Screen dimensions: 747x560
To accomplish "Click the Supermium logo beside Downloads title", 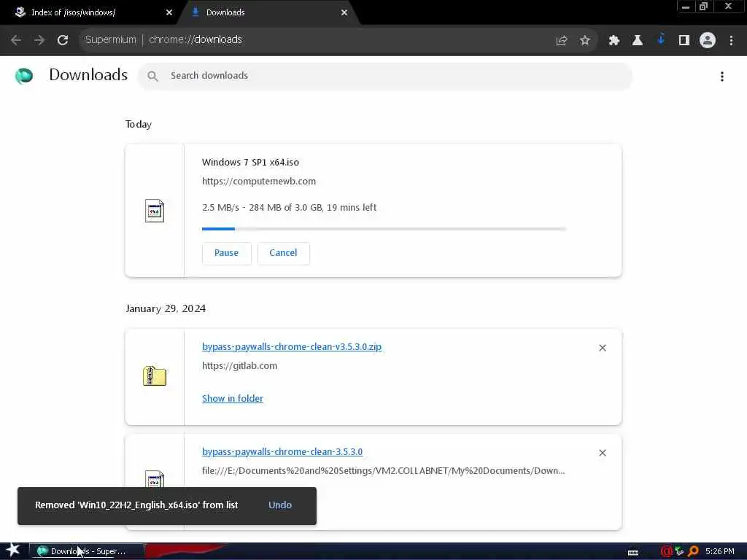I will 24,76.
